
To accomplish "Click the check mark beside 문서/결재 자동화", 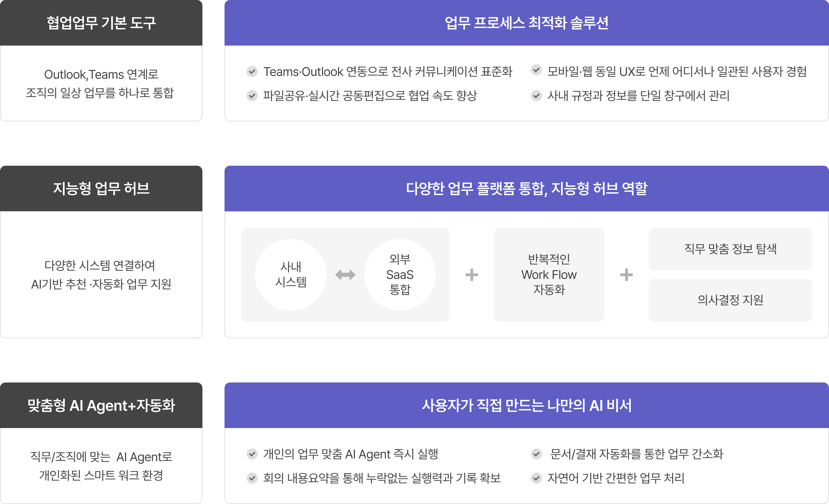I will click(x=536, y=454).
